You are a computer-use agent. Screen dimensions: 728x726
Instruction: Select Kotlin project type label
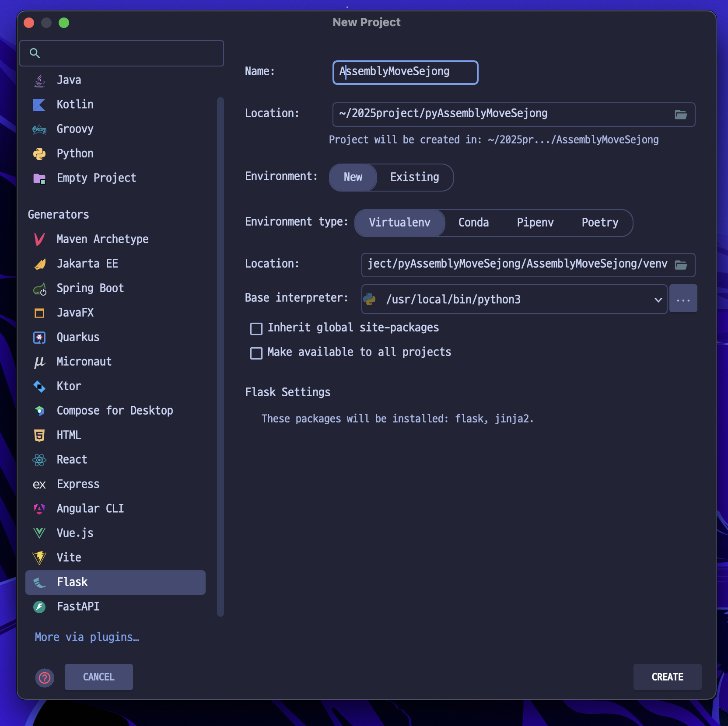(75, 105)
